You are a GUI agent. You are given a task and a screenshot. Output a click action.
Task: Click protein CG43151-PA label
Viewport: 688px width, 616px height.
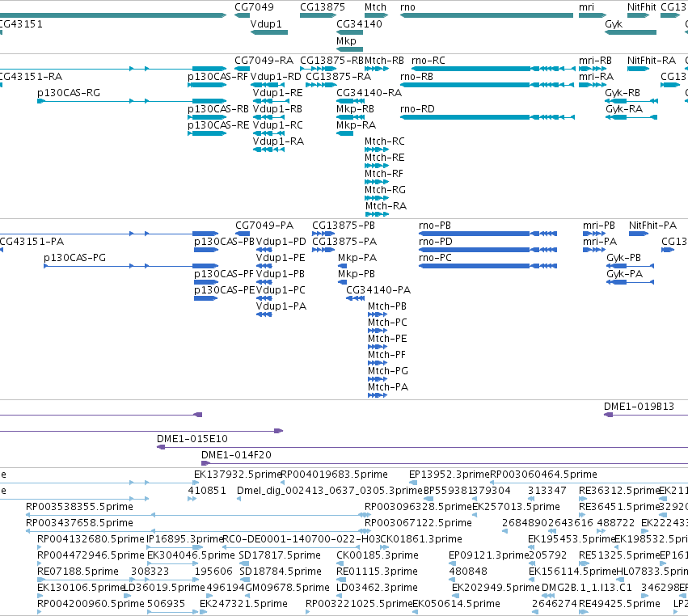pos(32,242)
